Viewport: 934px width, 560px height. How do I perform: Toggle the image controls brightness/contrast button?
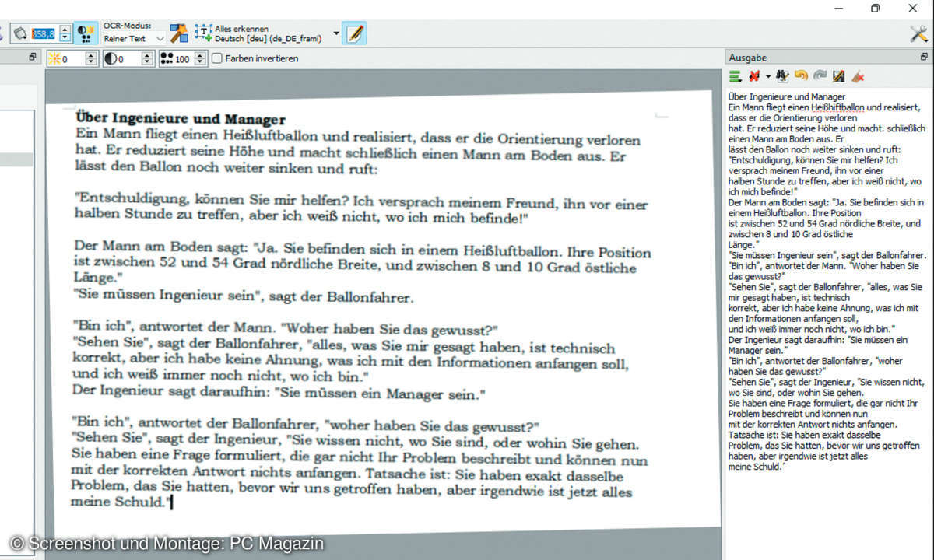pyautogui.click(x=86, y=33)
